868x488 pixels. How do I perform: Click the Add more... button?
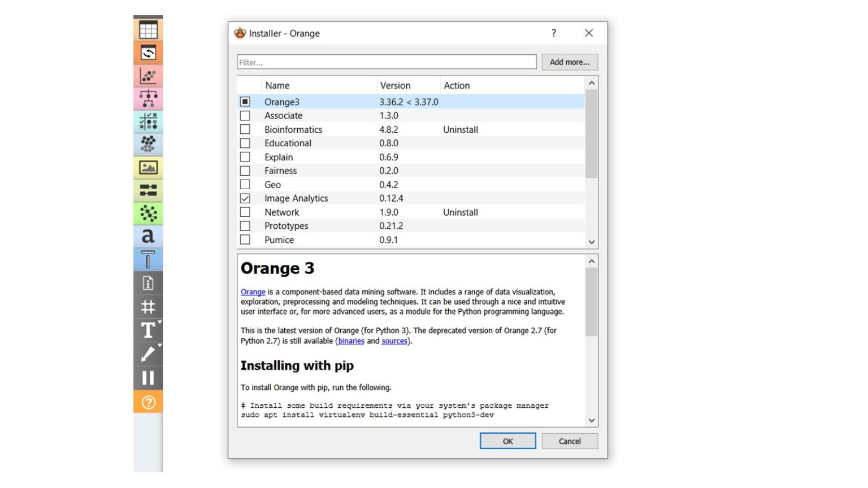point(570,62)
